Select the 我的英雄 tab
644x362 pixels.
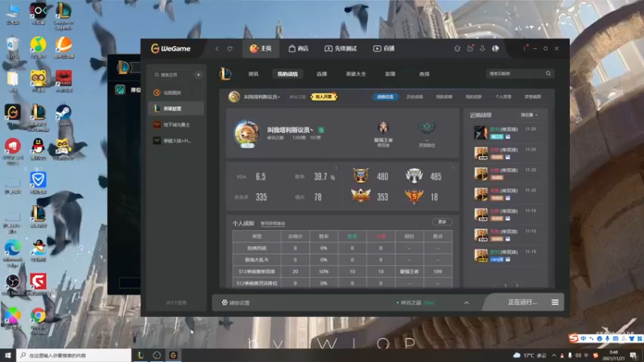click(444, 97)
